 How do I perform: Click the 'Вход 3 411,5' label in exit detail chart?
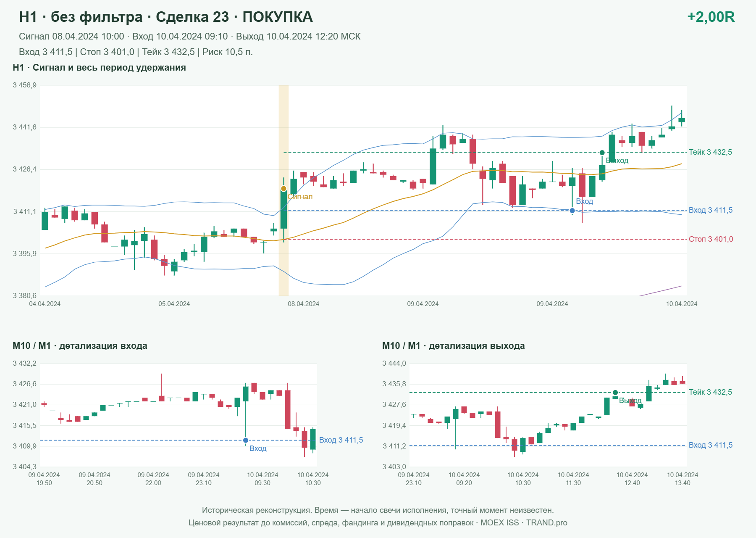711,445
